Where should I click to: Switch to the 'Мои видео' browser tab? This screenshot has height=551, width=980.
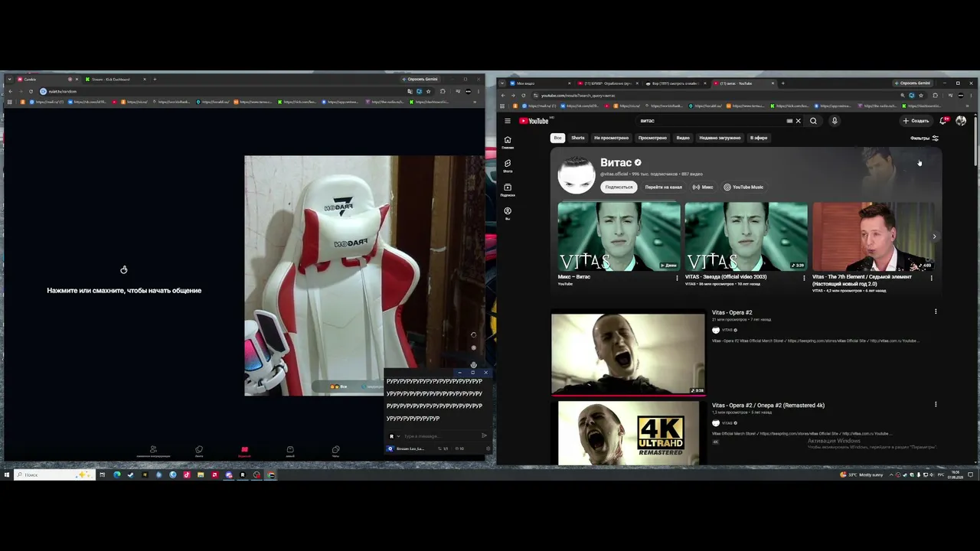click(538, 83)
